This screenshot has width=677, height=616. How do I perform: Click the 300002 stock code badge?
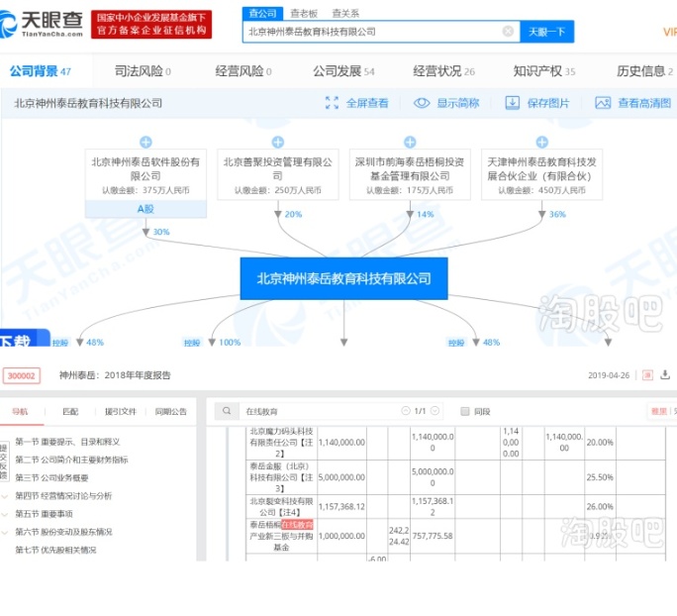(x=22, y=375)
